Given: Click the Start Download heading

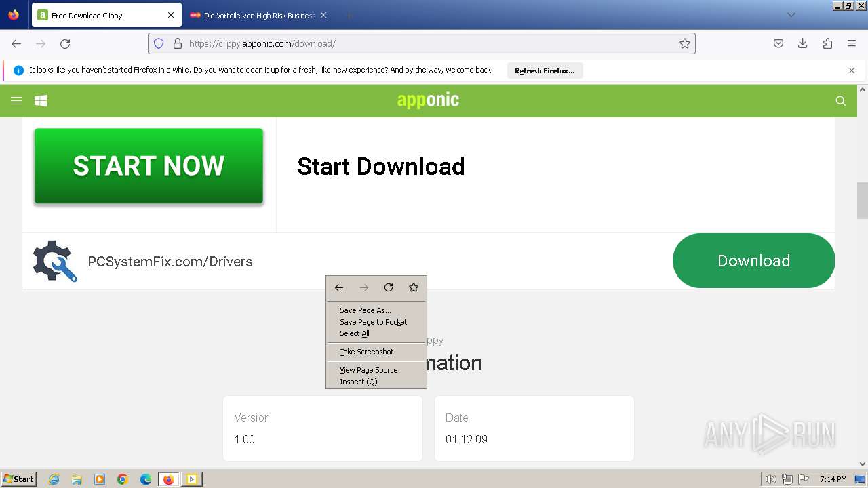Looking at the screenshot, I should [381, 166].
